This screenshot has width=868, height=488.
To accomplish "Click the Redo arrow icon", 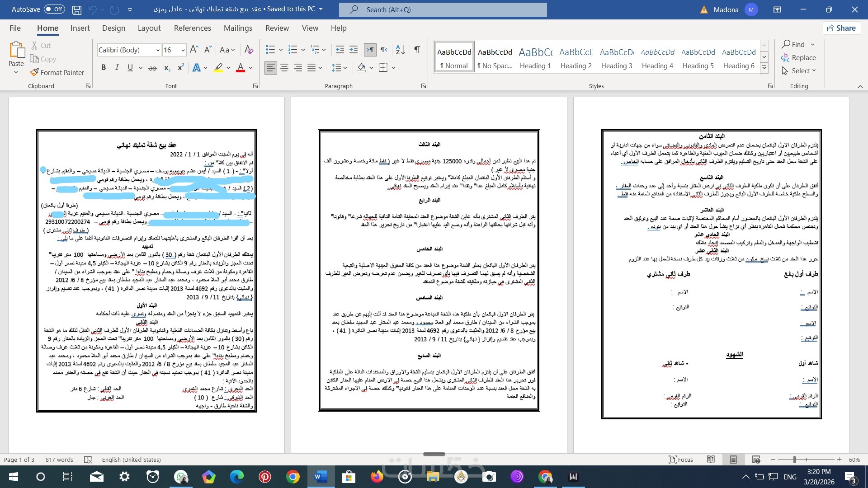I will pyautogui.click(x=114, y=9).
